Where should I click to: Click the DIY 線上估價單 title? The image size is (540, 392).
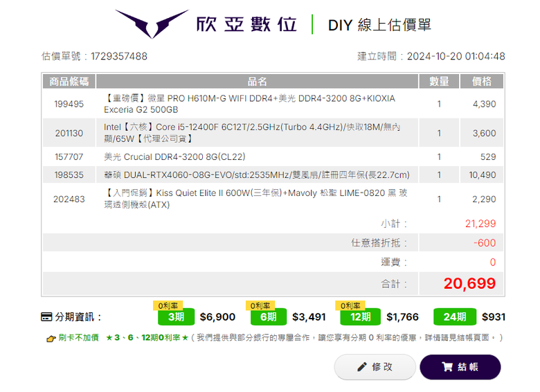point(379,25)
